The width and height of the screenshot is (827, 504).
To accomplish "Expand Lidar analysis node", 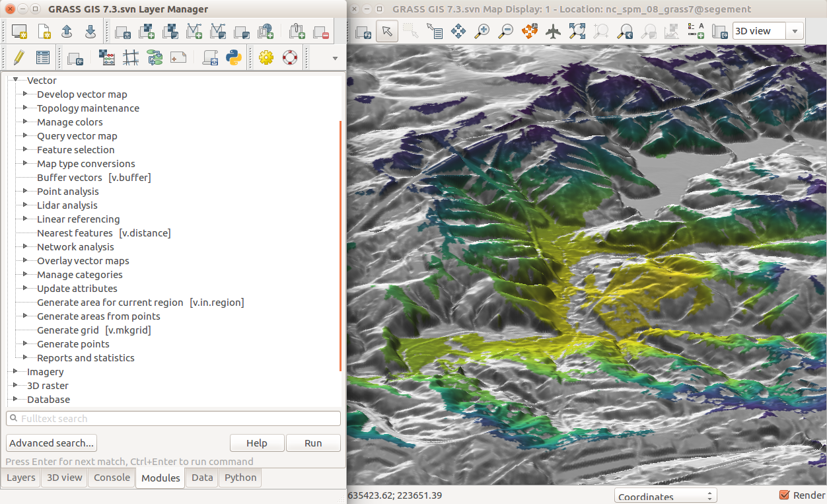I will [x=25, y=205].
